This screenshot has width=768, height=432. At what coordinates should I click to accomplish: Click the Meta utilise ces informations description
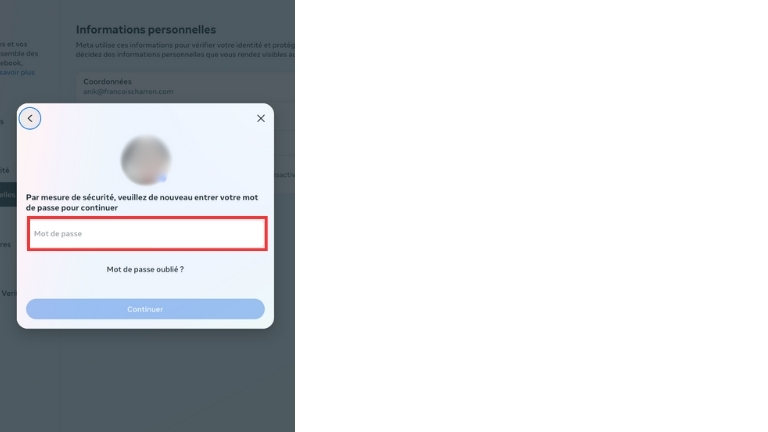point(185,49)
